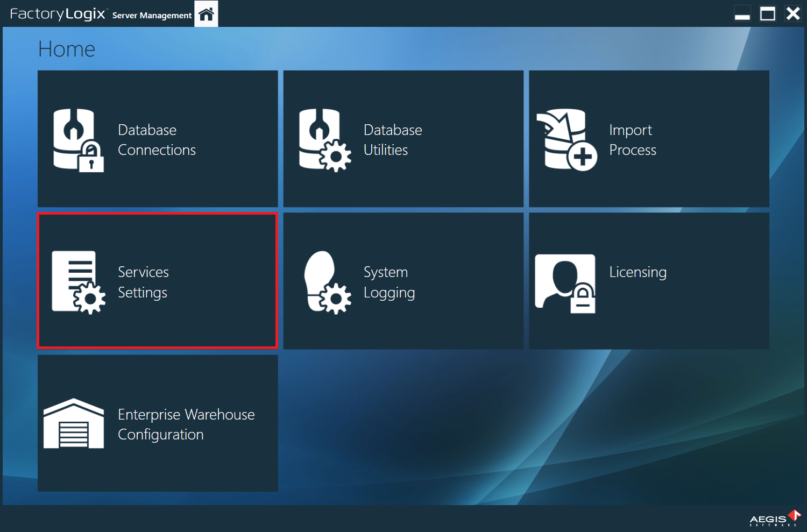807x532 pixels.
Task: Click the Services Settings highlighted tile
Action: click(x=157, y=281)
